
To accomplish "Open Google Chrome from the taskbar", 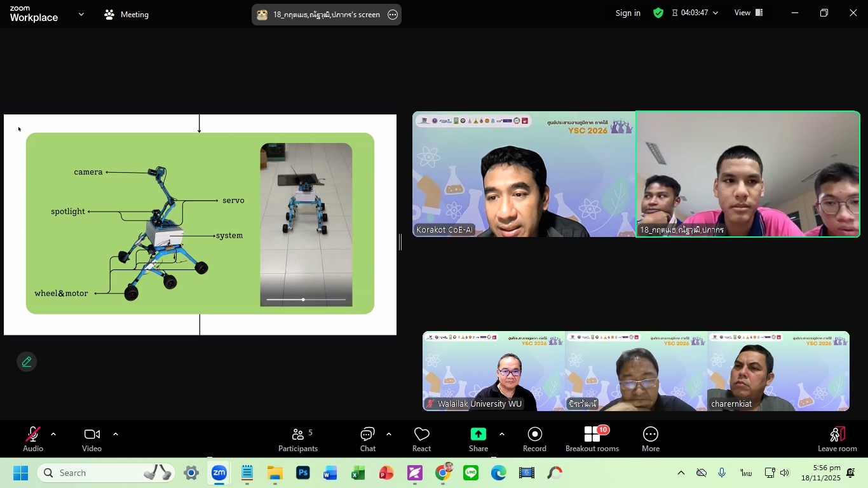I will click(x=444, y=473).
